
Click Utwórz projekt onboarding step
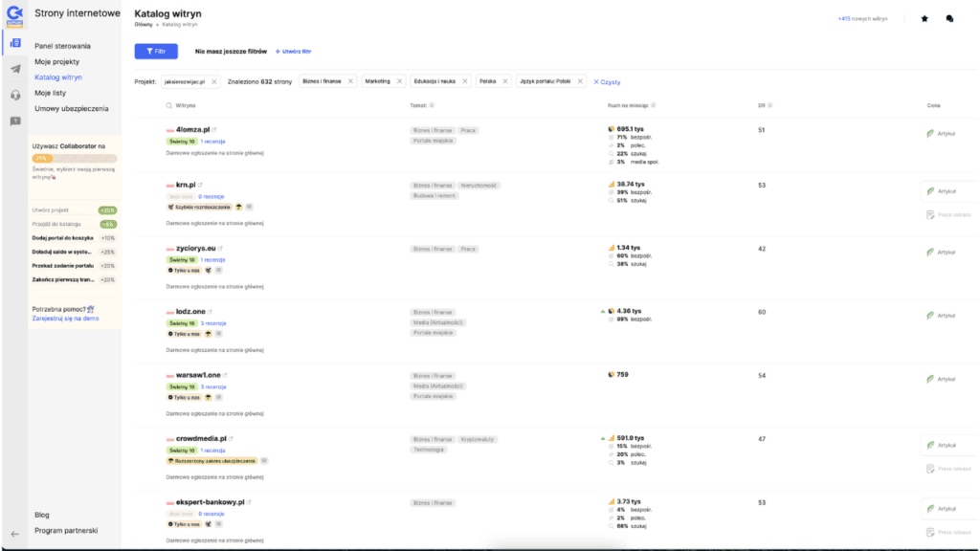point(75,210)
